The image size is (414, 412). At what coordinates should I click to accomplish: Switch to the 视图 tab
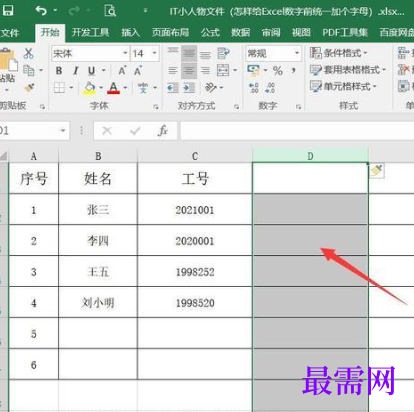pyautogui.click(x=301, y=32)
